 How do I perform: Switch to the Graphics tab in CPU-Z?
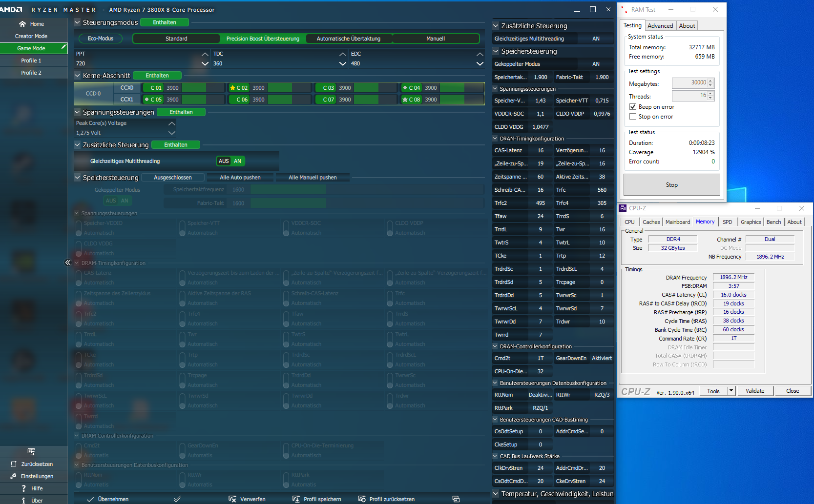[751, 222]
